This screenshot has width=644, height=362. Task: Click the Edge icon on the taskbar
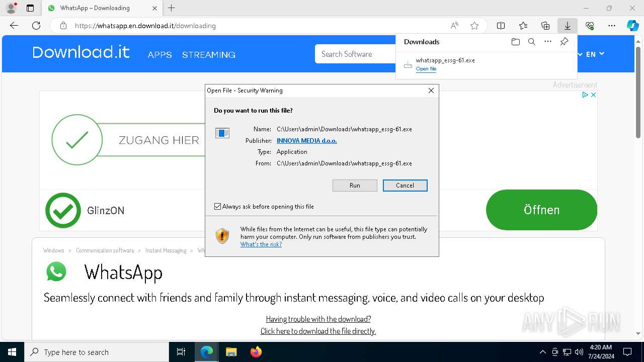click(207, 352)
